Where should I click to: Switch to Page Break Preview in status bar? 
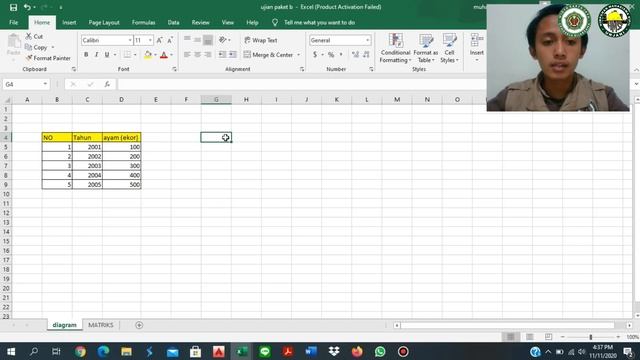pos(548,337)
